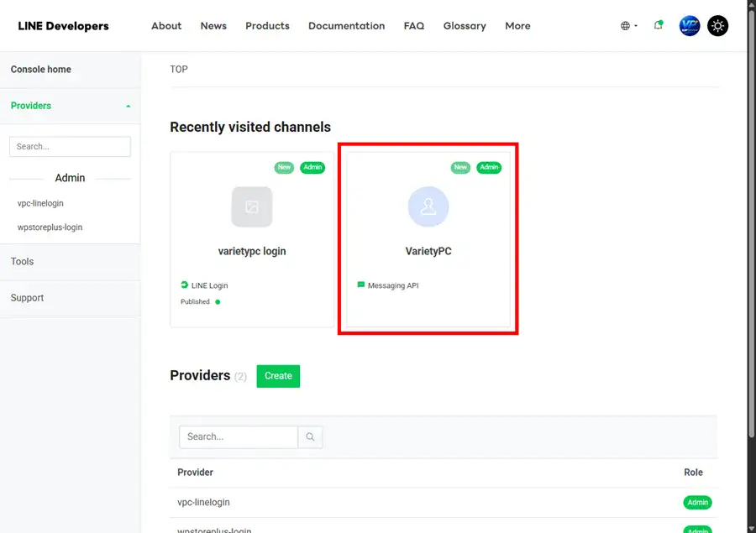Go to Documentation
756x533 pixels.
pyautogui.click(x=347, y=26)
